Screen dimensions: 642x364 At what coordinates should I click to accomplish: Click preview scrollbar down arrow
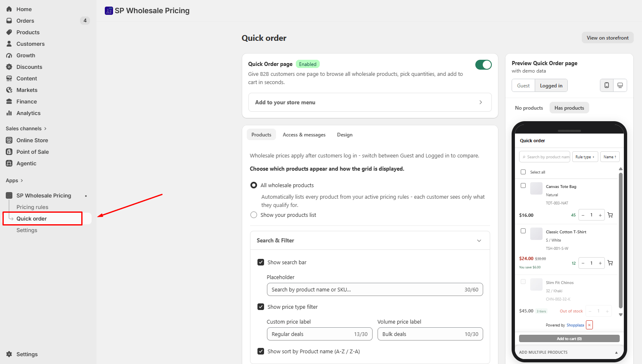(x=621, y=315)
